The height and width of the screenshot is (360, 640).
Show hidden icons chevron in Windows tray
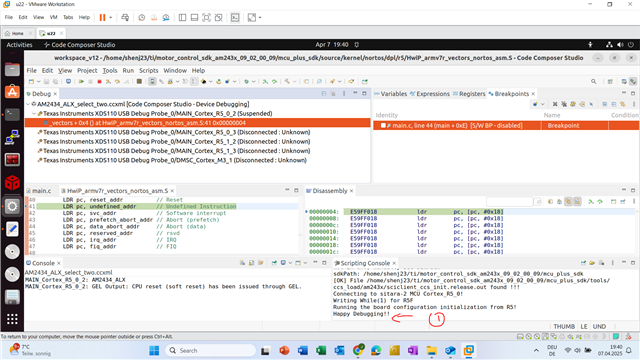click(536, 350)
